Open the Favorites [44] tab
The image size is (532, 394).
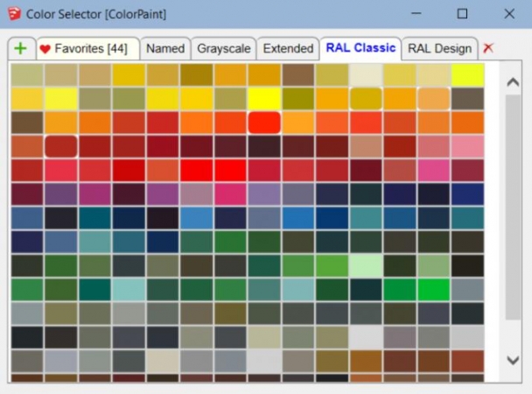(x=87, y=48)
